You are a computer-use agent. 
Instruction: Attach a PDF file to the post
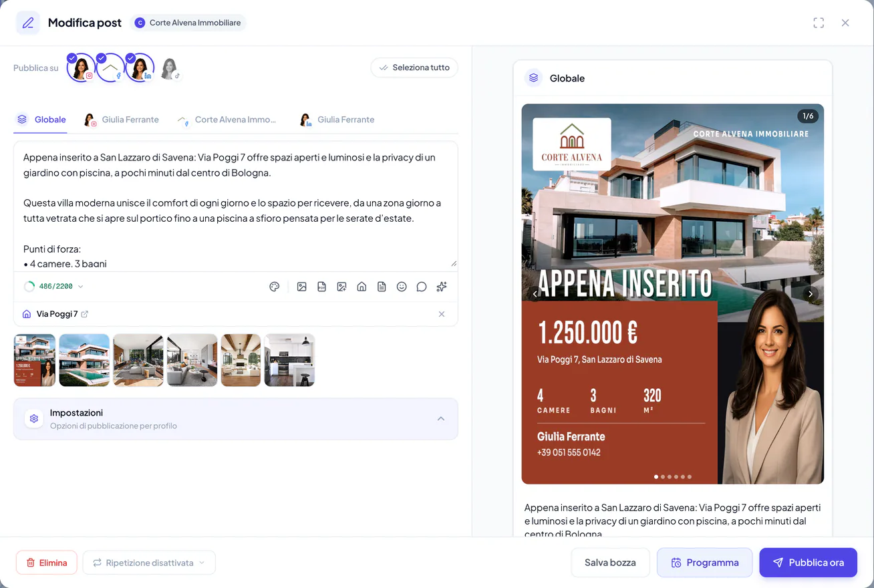click(x=321, y=287)
